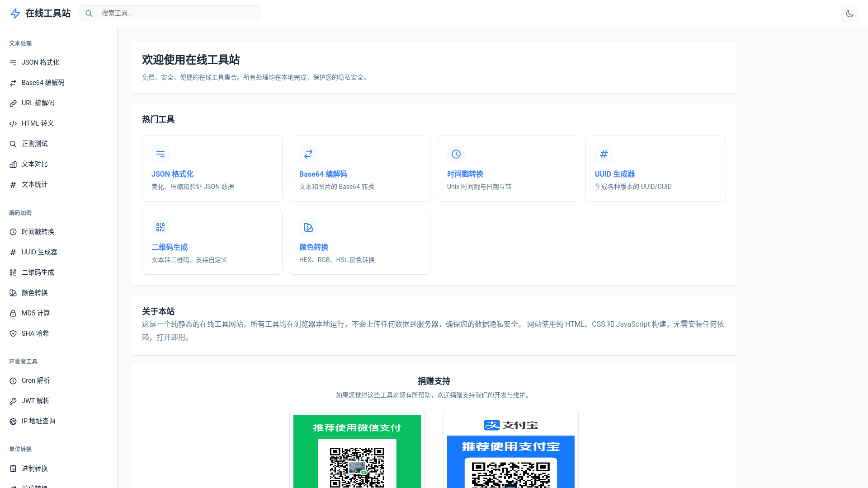868x488 pixels.
Task: Click the 正则测试 magnifier icon in sidebar
Action: point(13,144)
